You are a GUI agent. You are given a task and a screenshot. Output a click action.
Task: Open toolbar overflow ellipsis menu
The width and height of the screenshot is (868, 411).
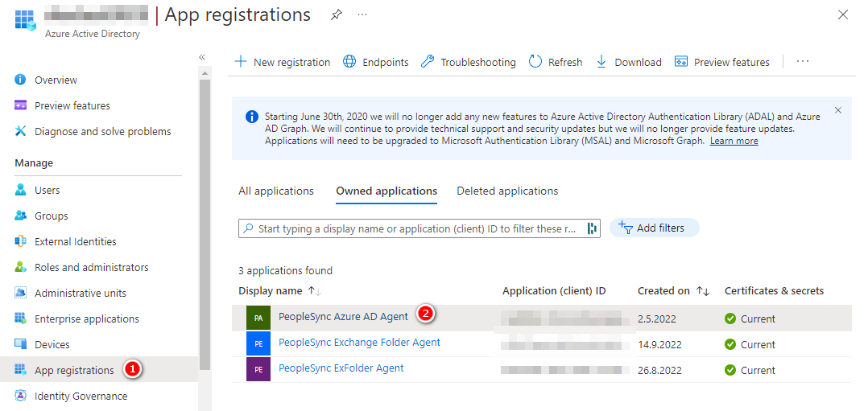pyautogui.click(x=803, y=61)
